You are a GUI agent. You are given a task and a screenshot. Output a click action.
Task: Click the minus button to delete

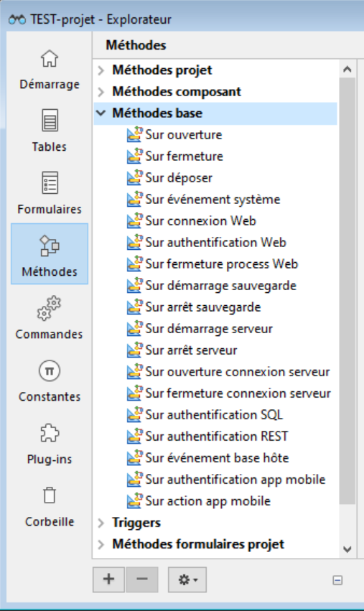coord(142,580)
